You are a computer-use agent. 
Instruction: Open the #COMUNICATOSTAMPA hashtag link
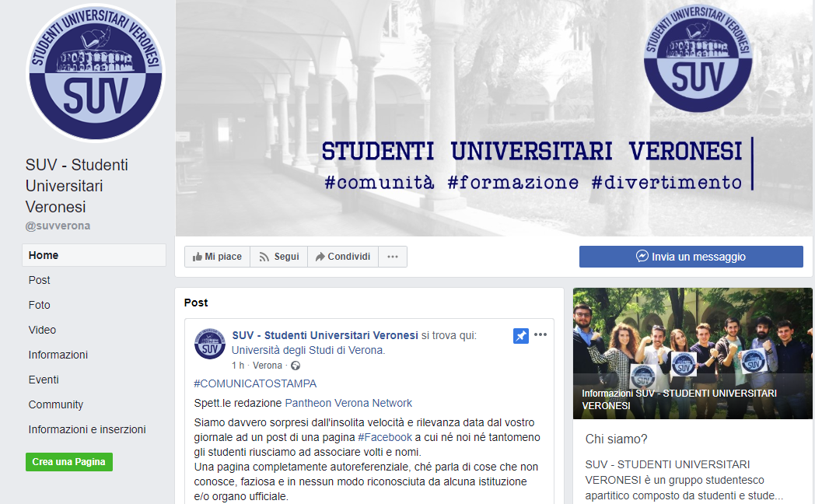click(255, 383)
